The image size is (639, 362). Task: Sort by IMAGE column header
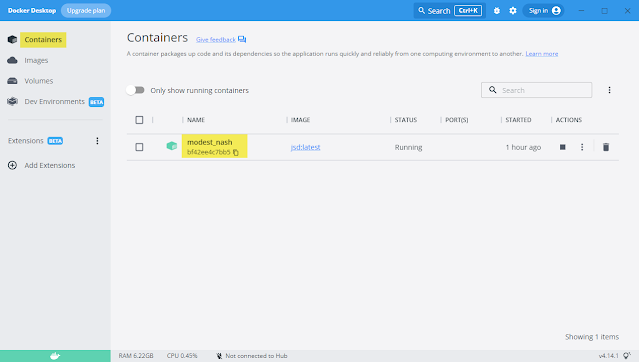click(300, 120)
